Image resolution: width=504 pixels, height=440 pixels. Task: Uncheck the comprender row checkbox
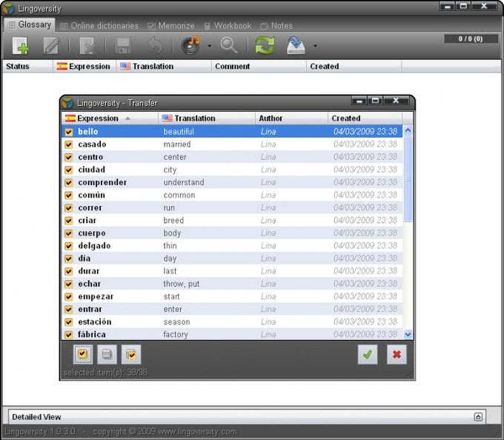pyautogui.click(x=69, y=183)
